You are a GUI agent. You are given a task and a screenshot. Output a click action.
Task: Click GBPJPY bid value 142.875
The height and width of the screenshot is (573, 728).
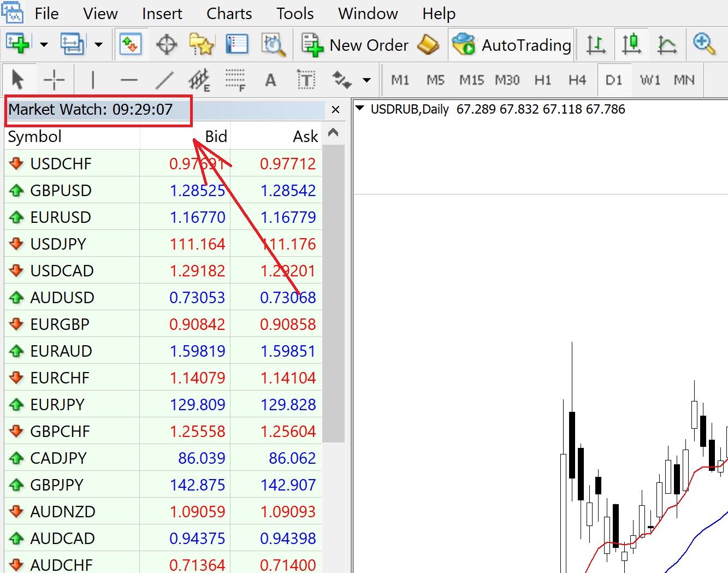pos(197,485)
